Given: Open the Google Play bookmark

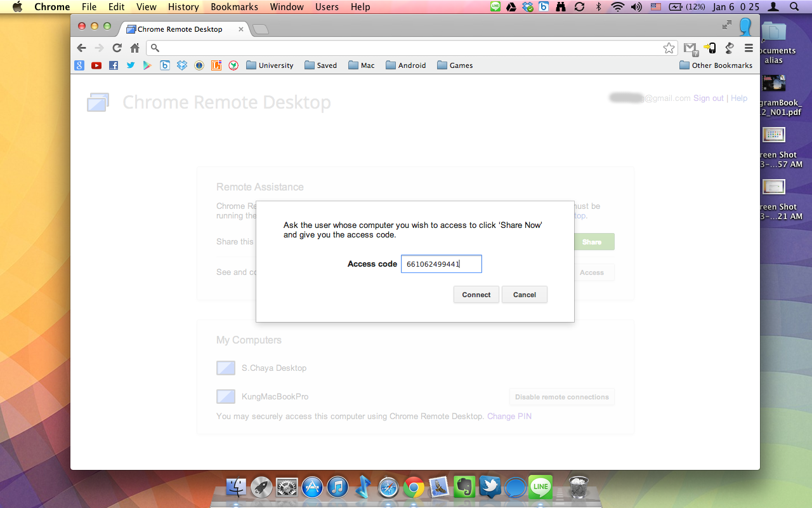Looking at the screenshot, I should click(x=147, y=65).
